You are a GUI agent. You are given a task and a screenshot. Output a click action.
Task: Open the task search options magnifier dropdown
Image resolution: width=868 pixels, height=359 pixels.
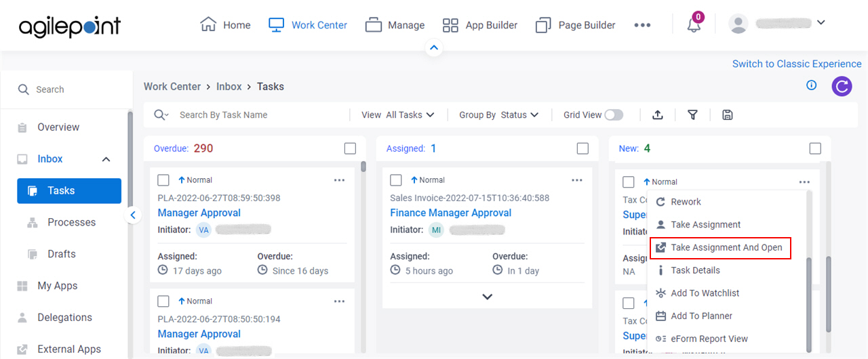(161, 115)
